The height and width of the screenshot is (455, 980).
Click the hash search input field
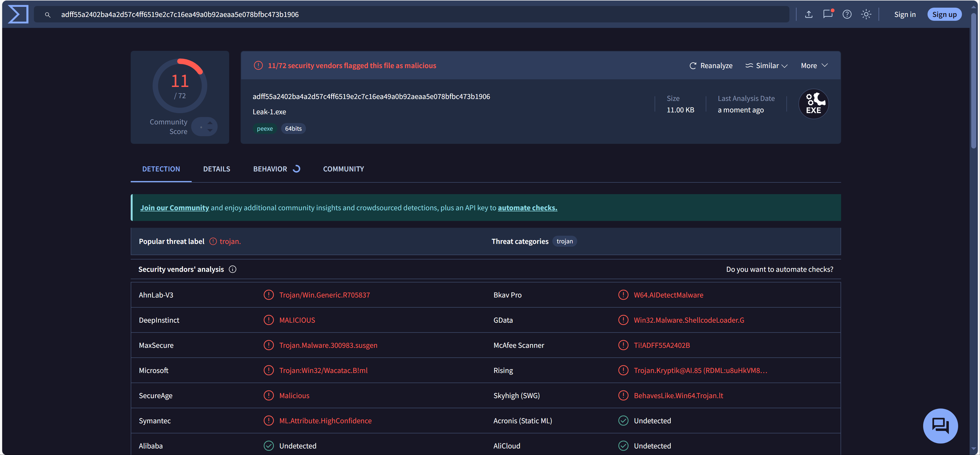click(x=411, y=14)
